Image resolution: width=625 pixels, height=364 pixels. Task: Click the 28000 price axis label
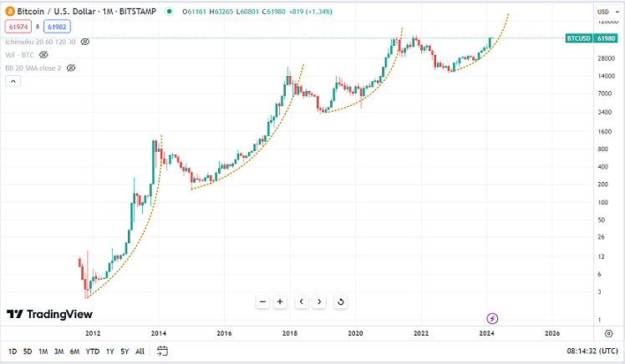[x=607, y=58]
